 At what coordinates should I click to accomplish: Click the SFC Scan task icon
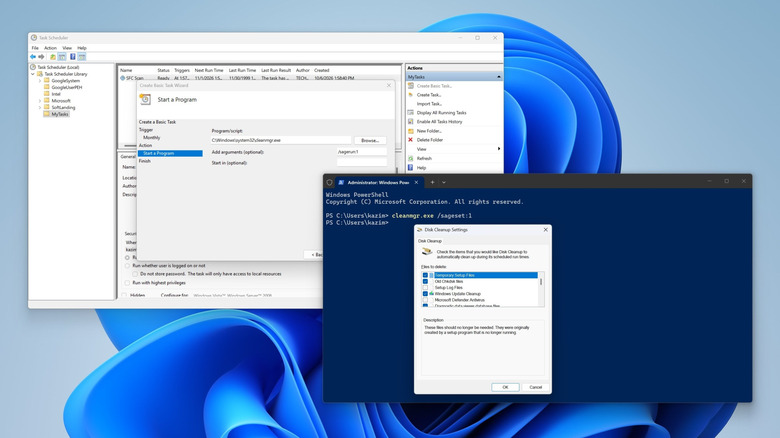point(122,78)
